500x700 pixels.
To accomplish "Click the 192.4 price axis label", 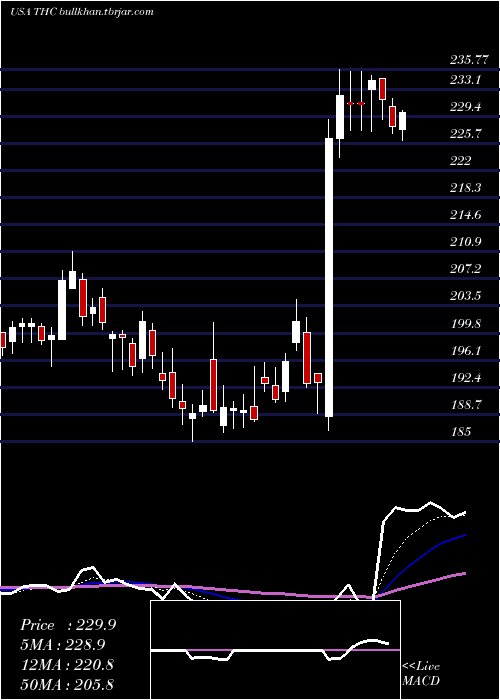I will (x=466, y=378).
